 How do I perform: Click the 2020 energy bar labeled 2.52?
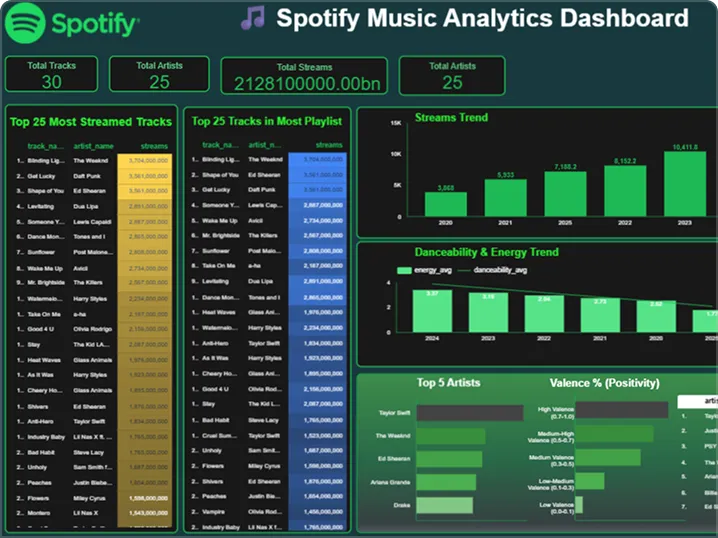(656, 316)
